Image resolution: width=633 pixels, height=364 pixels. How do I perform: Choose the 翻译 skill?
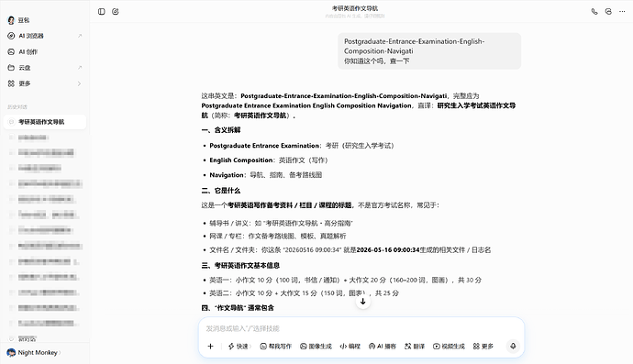point(415,347)
